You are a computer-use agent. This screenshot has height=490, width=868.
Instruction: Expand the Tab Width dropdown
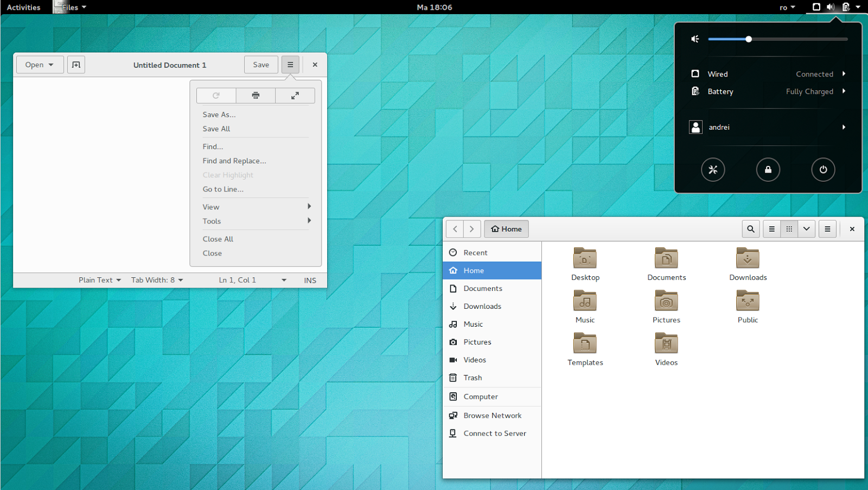[156, 279]
